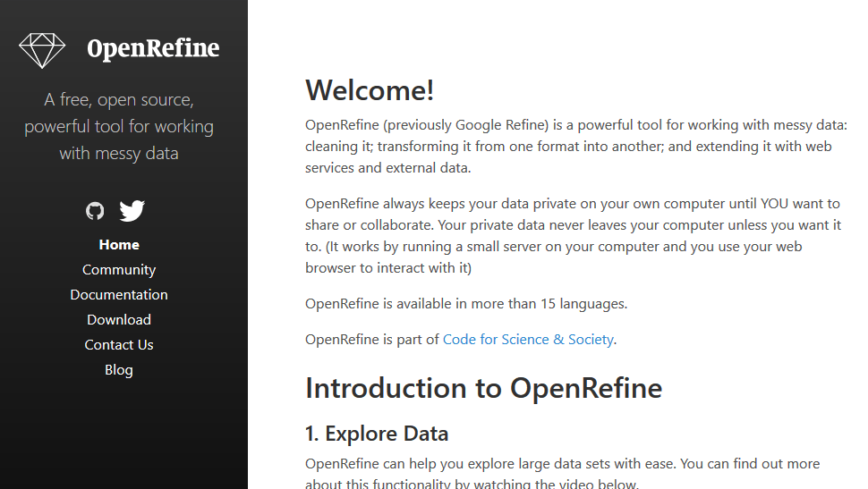Screen dimensions: 868x489
Task: Click the OpenRefine site title
Action: (x=153, y=48)
